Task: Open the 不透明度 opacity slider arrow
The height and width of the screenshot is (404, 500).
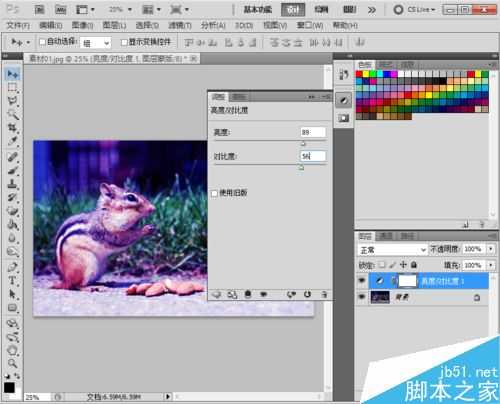Action: [491, 249]
